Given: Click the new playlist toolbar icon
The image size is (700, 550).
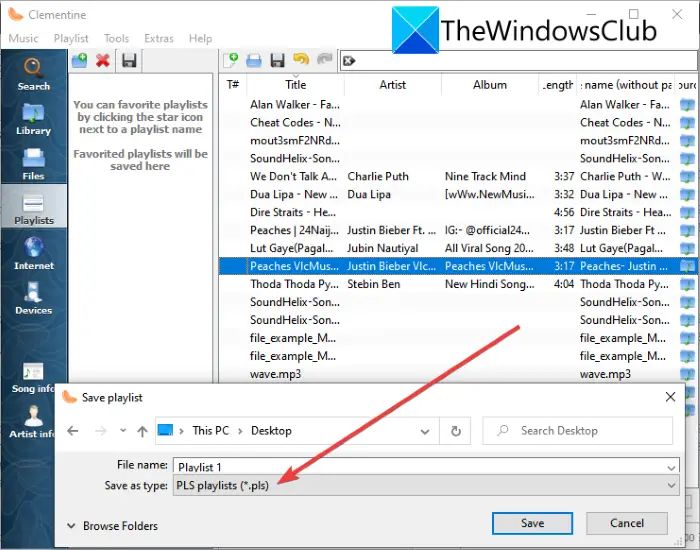Looking at the screenshot, I should tap(230, 60).
